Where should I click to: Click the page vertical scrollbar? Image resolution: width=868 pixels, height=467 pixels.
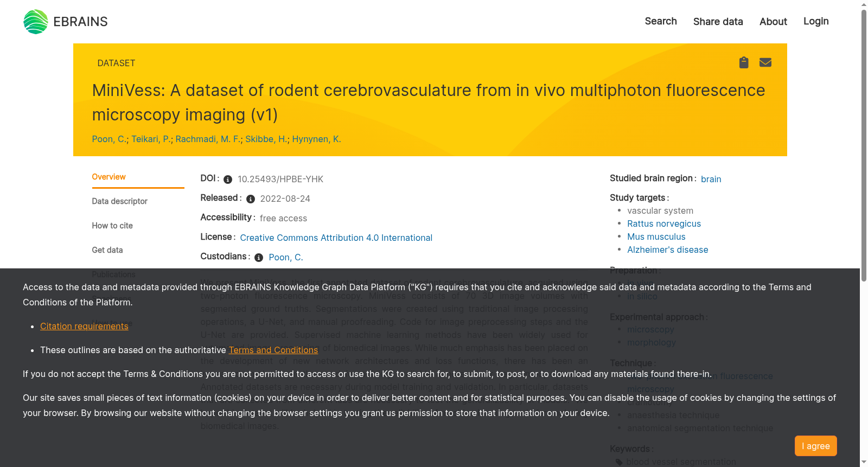tap(864, 233)
